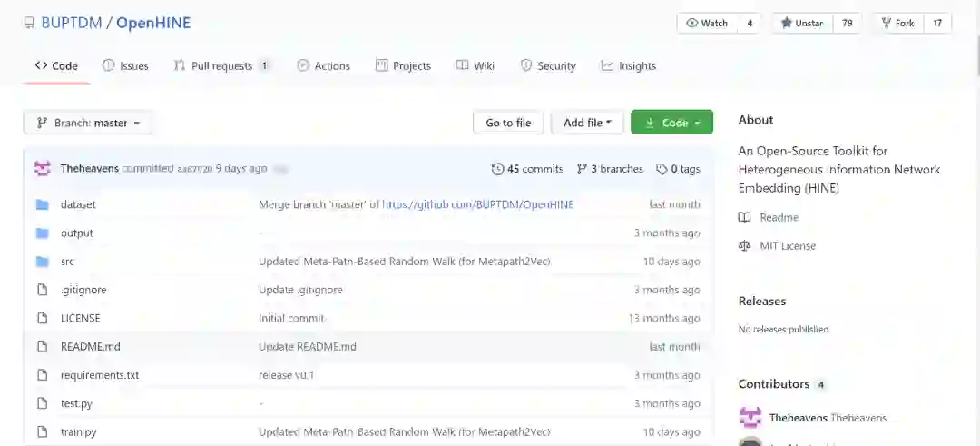
Task: Open Theheavens profile under Contributors
Action: pos(828,418)
